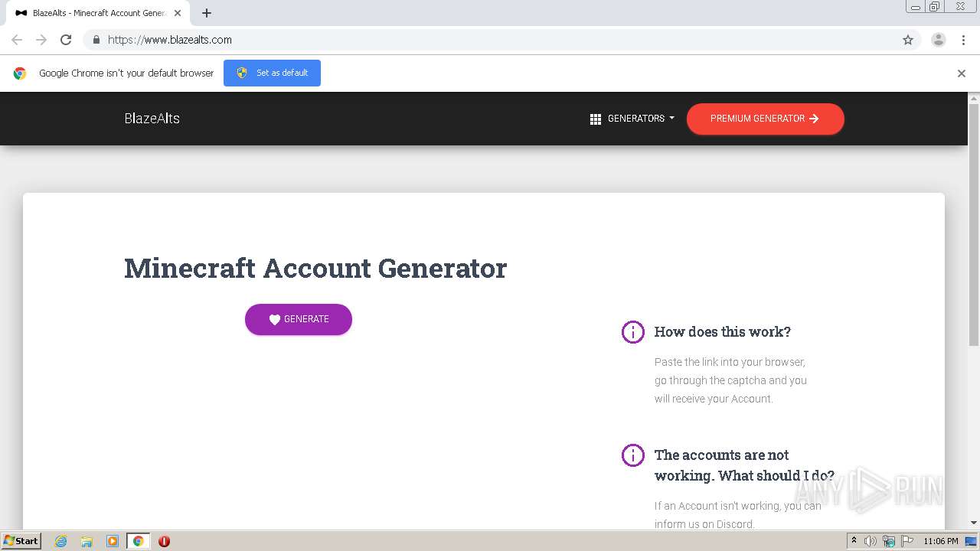The height and width of the screenshot is (551, 980).
Task: Open a new browser tab
Action: point(207,13)
